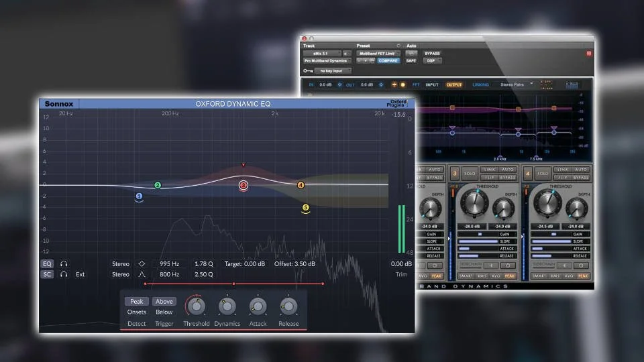Click the SAFE button
Viewport: 644px width, 362px height.
tap(411, 61)
